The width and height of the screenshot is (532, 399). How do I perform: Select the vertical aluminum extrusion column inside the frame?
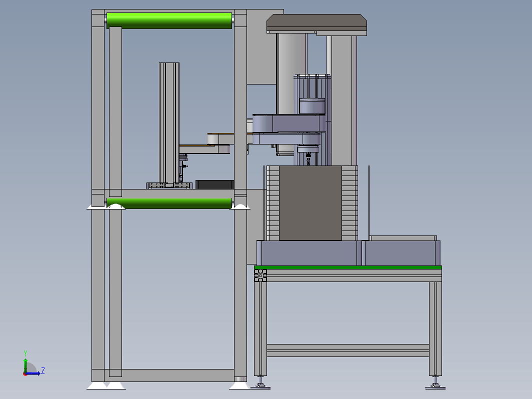point(169,123)
